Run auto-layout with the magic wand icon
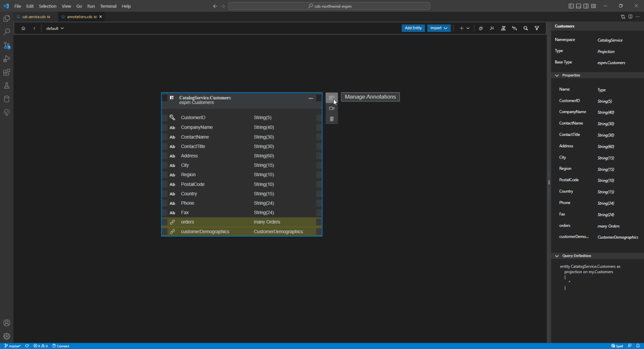Screen dimensions: 644x349 (492, 28)
